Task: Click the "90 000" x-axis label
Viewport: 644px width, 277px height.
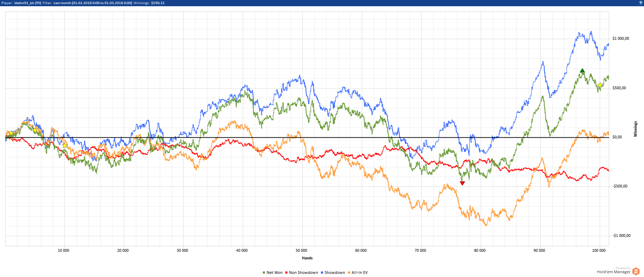Action: [x=539, y=250]
